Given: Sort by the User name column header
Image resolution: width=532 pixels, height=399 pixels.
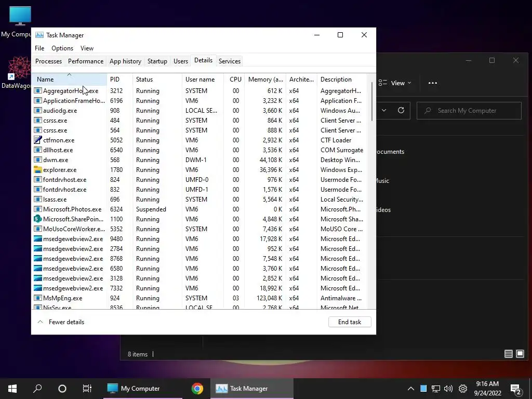Looking at the screenshot, I should (203, 79).
